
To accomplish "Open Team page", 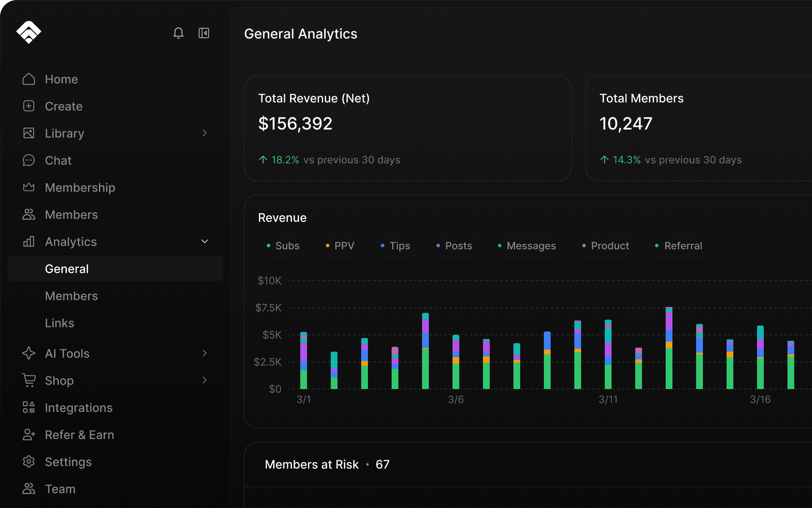I will point(115,489).
